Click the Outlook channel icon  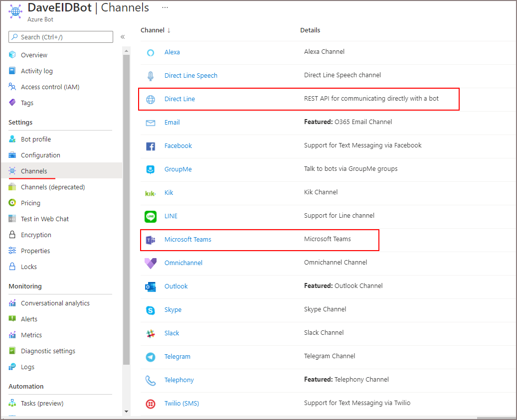[151, 286]
